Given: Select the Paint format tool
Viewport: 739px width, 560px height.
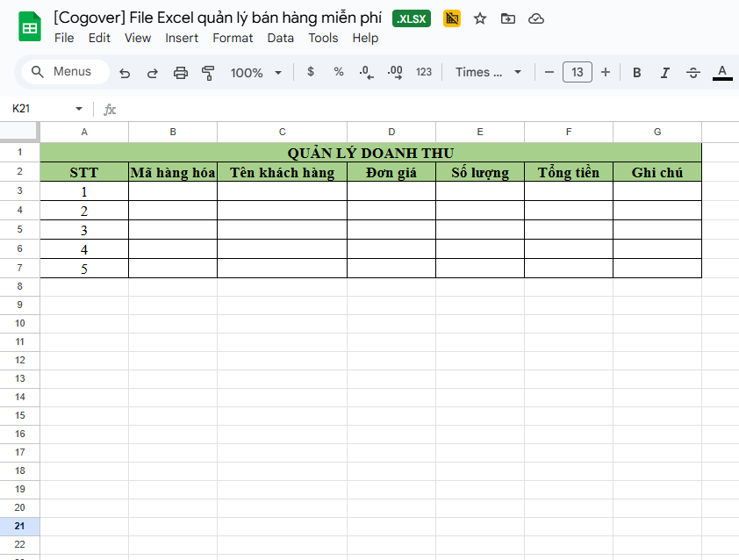Looking at the screenshot, I should click(x=208, y=73).
